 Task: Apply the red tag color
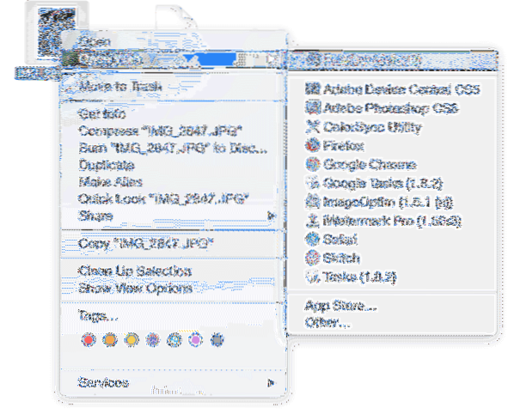tap(89, 340)
